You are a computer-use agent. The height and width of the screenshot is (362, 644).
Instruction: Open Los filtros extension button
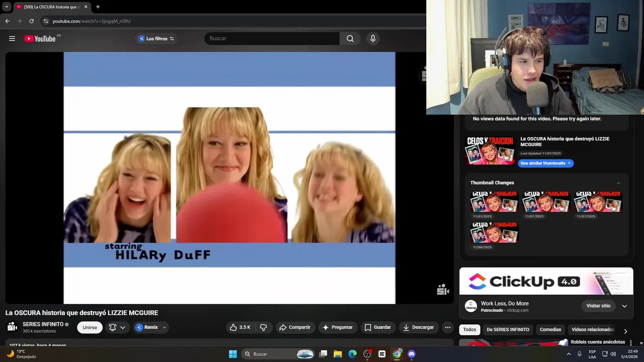(156, 39)
